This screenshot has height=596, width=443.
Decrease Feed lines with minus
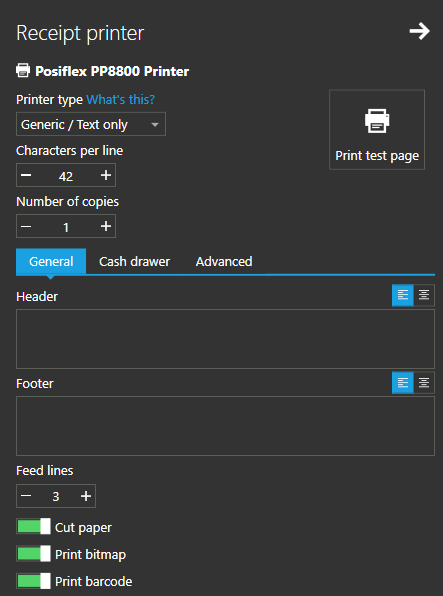tap(26, 496)
